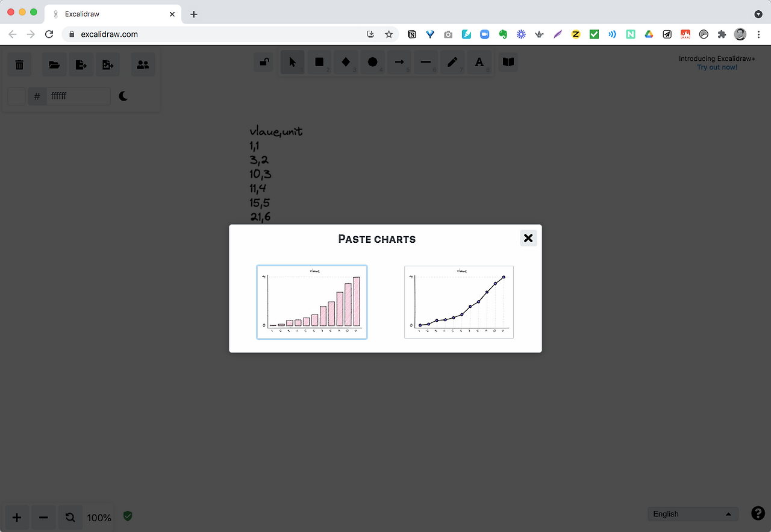771x532 pixels.
Task: Open the Google Drive extension
Action: click(x=649, y=34)
